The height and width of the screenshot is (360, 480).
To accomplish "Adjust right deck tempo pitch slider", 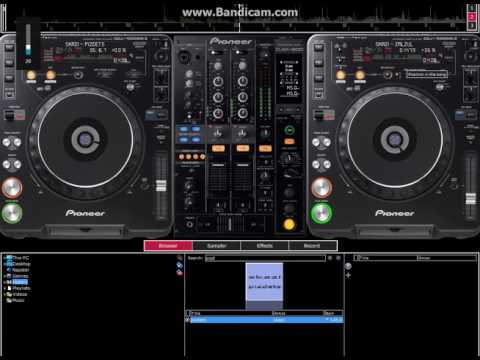I will [471, 198].
